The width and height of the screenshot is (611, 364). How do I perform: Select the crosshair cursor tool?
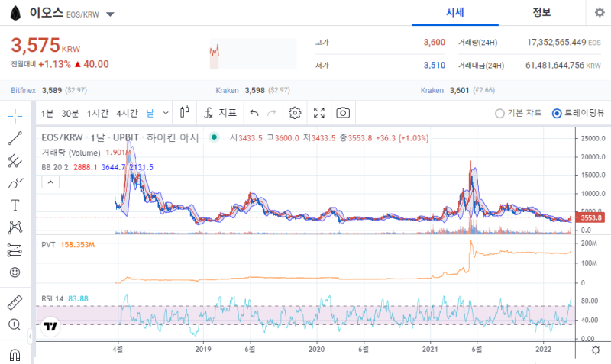(x=15, y=116)
